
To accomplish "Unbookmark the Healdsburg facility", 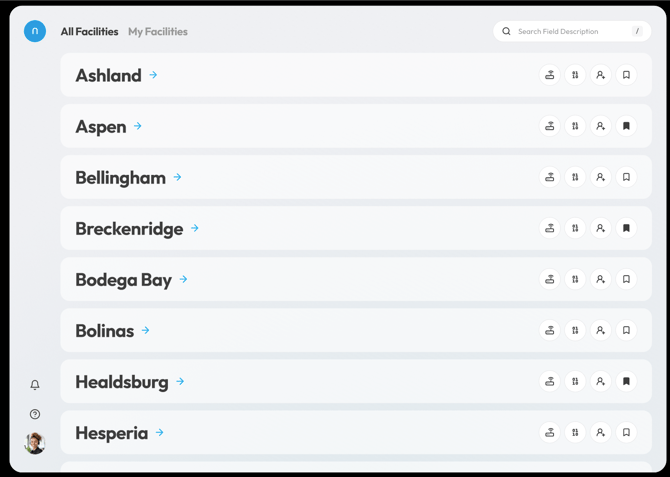I will [x=626, y=381].
